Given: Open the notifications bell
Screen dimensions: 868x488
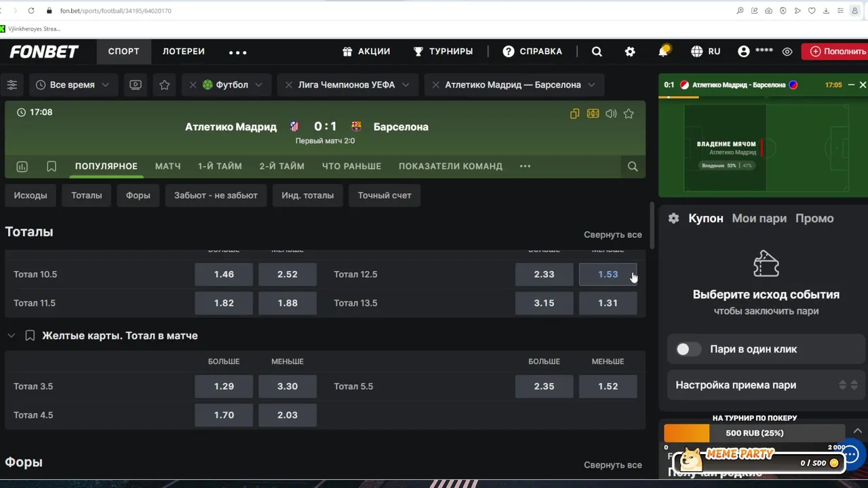Looking at the screenshot, I should (x=663, y=51).
